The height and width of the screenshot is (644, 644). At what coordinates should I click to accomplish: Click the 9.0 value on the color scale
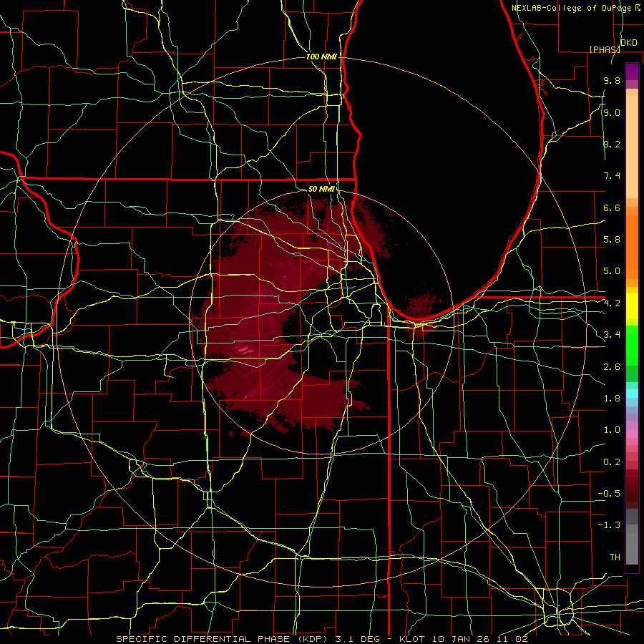[x=612, y=113]
